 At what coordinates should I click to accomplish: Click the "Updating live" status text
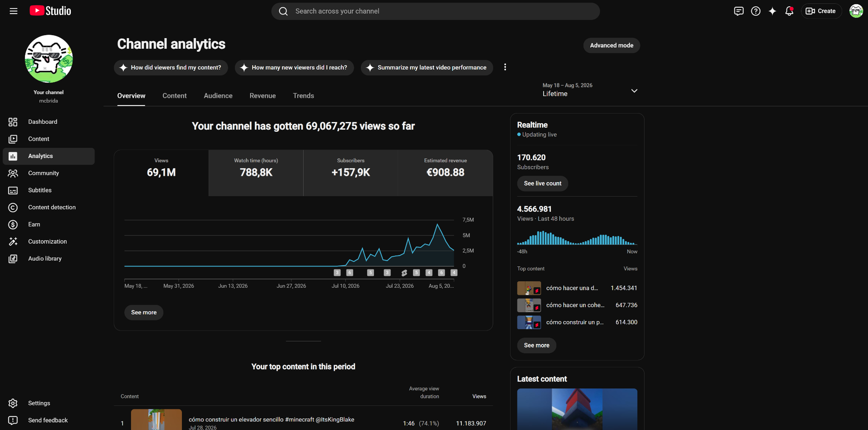[539, 135]
